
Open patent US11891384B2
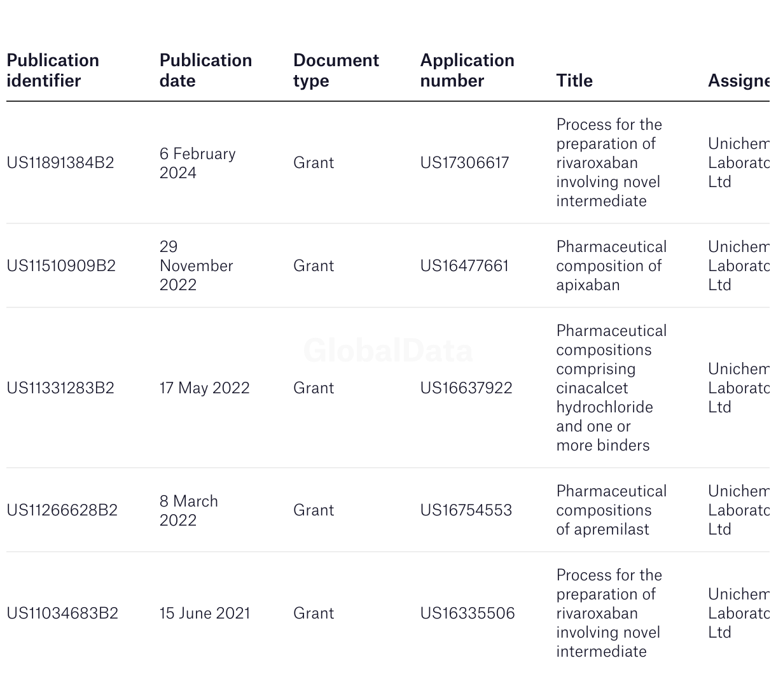coord(60,163)
